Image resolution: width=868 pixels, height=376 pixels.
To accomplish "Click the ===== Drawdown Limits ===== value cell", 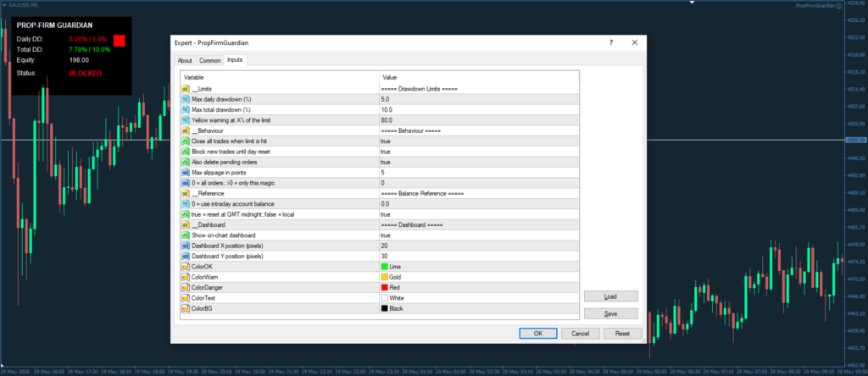I will tap(479, 89).
